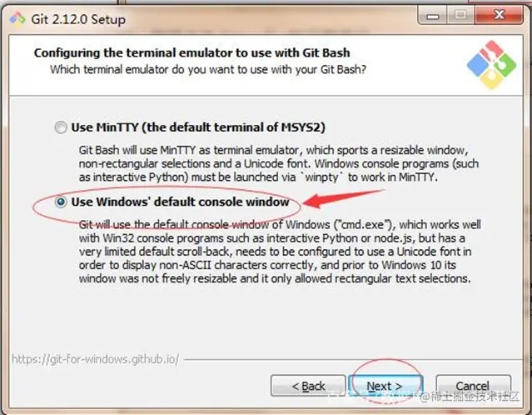Minimize the Git Setup window

[433, 15]
